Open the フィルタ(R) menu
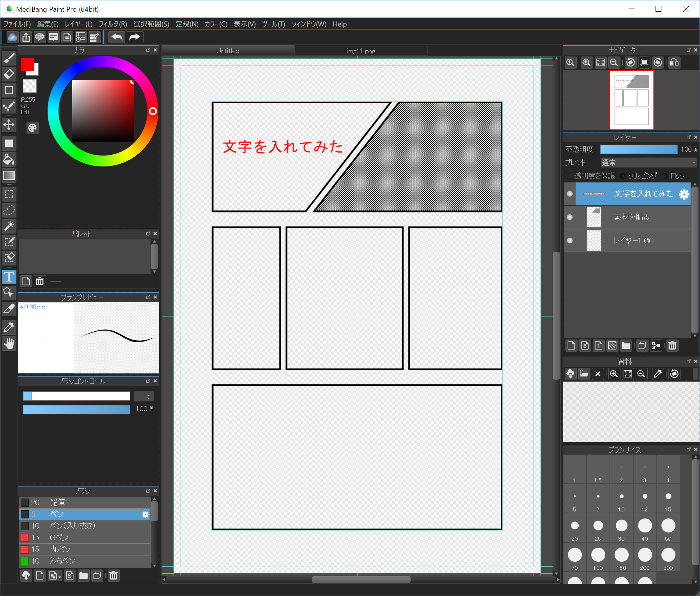This screenshot has width=700, height=596. (113, 24)
